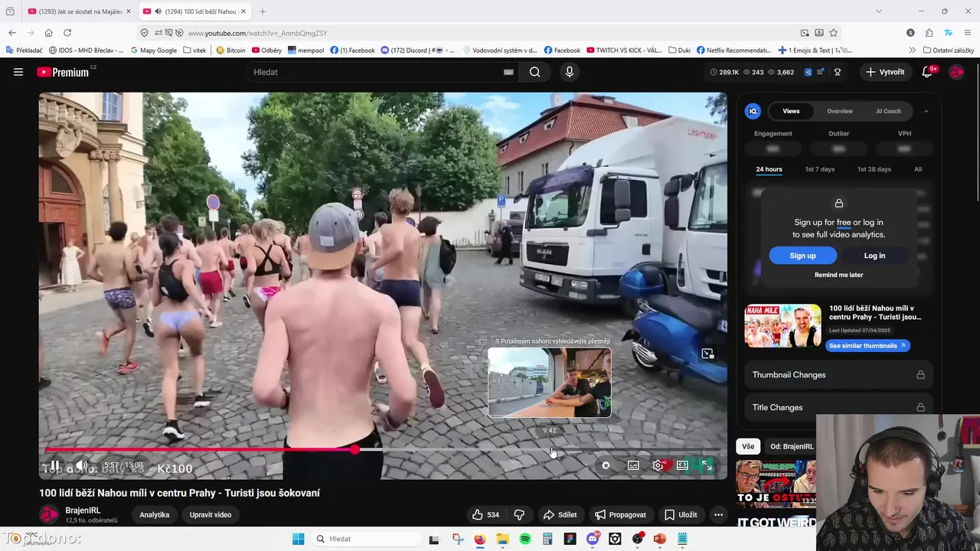The height and width of the screenshot is (551, 980).
Task: Click See similar thumbnails button
Action: tap(867, 346)
